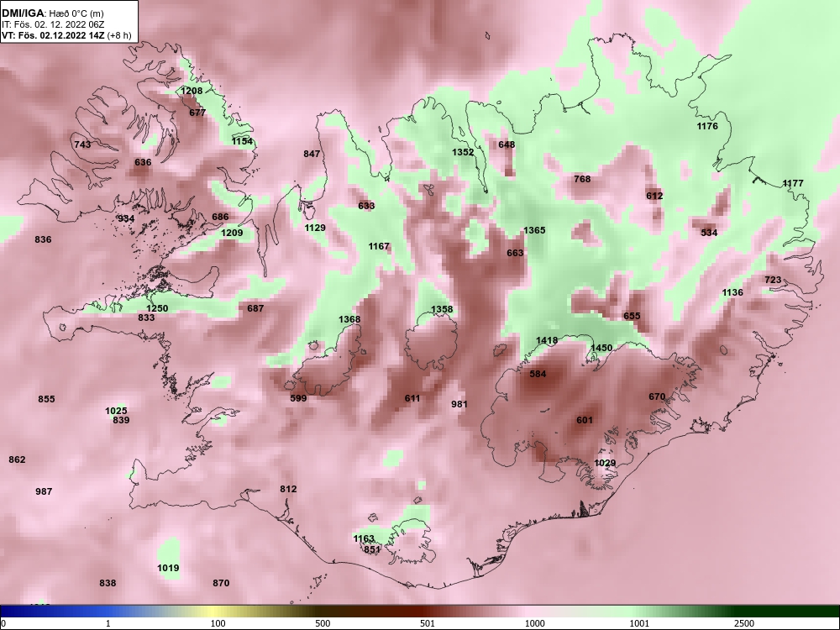Select the 836 ocean value

click(43, 239)
